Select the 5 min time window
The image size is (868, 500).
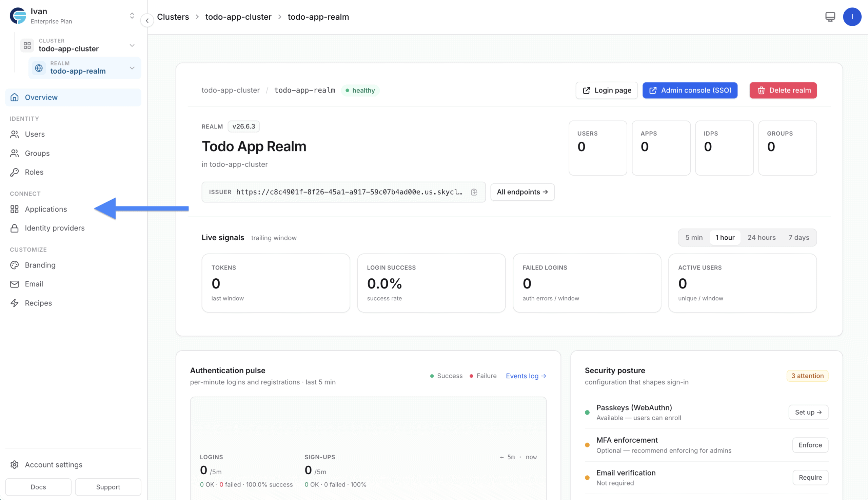(694, 238)
